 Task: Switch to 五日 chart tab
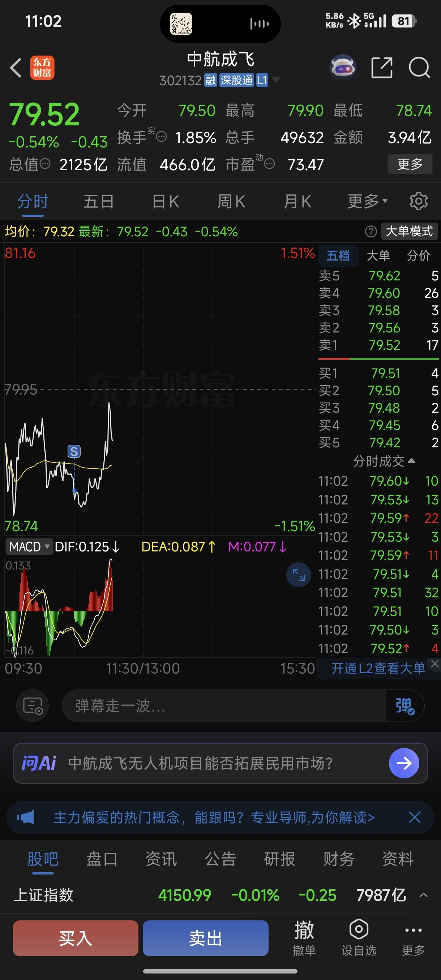(99, 201)
